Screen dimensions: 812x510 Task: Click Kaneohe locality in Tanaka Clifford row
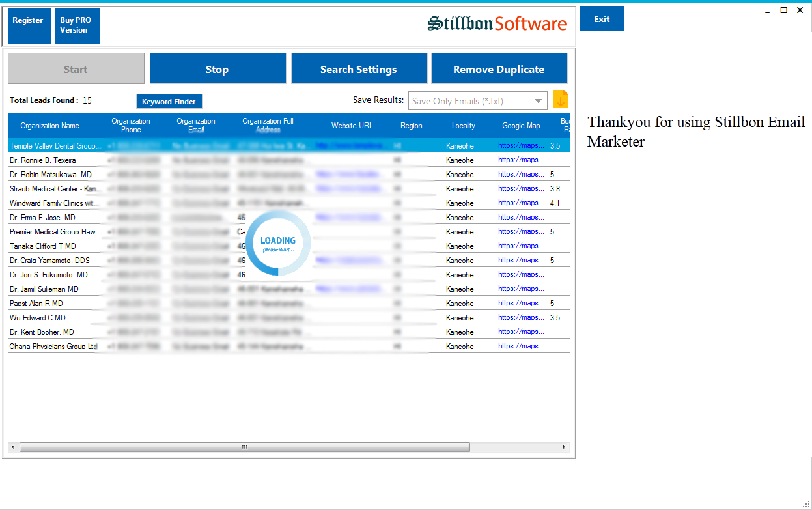pos(460,246)
